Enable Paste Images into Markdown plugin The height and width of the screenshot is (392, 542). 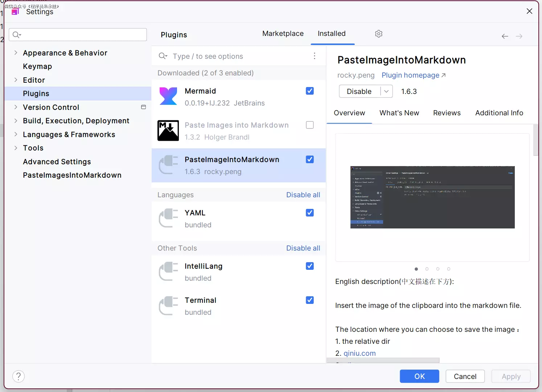310,125
